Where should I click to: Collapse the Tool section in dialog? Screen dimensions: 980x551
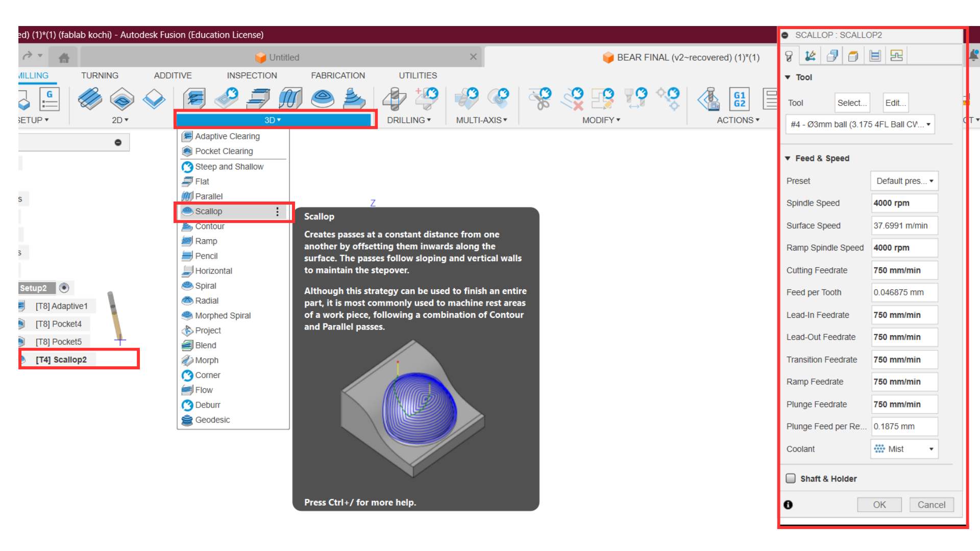788,77
